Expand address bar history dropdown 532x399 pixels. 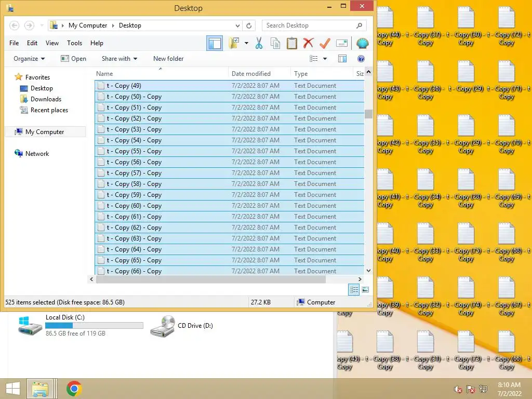coord(237,25)
